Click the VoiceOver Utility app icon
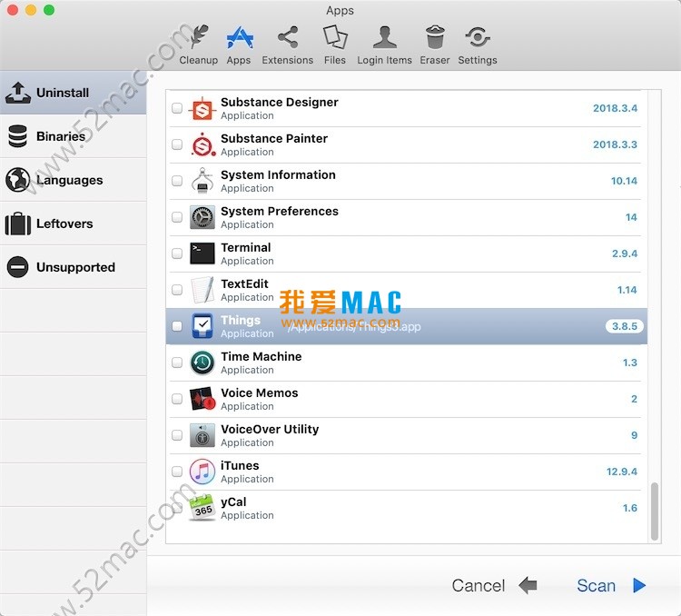This screenshot has width=681, height=616. [x=202, y=435]
